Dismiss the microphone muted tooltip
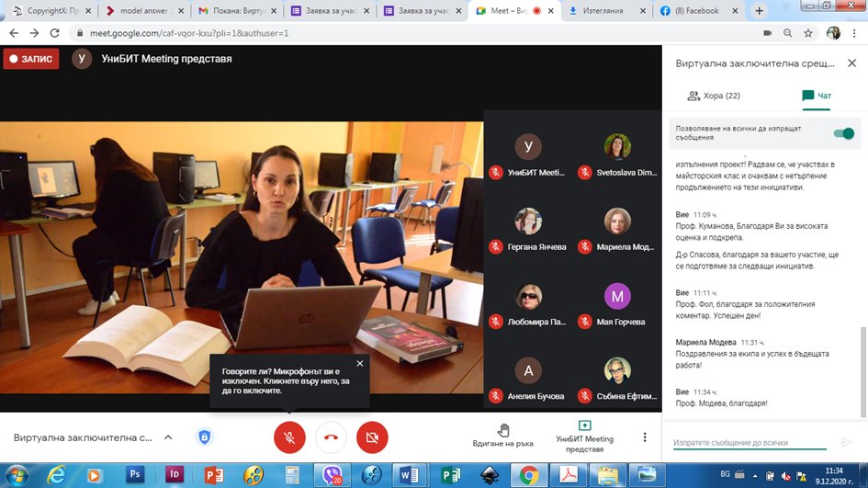The image size is (868, 488). point(359,364)
